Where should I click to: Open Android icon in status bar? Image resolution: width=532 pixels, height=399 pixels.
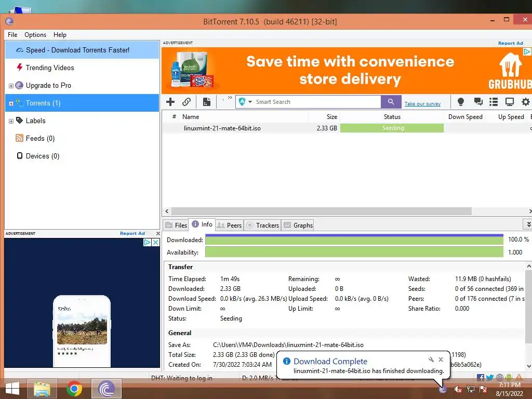(509, 377)
